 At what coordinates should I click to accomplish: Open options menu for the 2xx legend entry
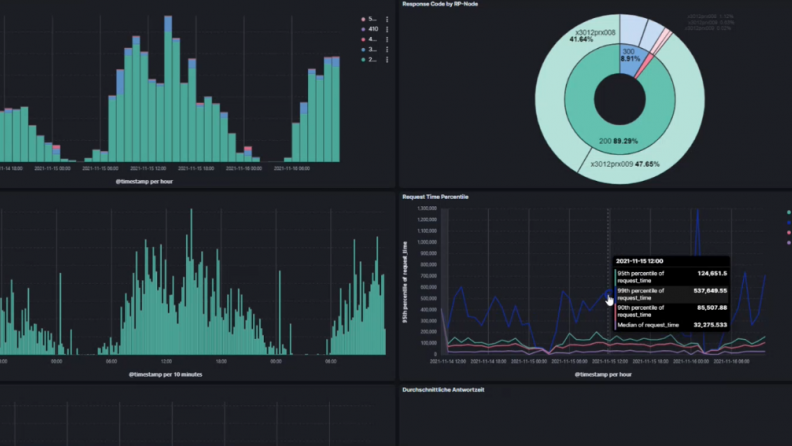(387, 60)
